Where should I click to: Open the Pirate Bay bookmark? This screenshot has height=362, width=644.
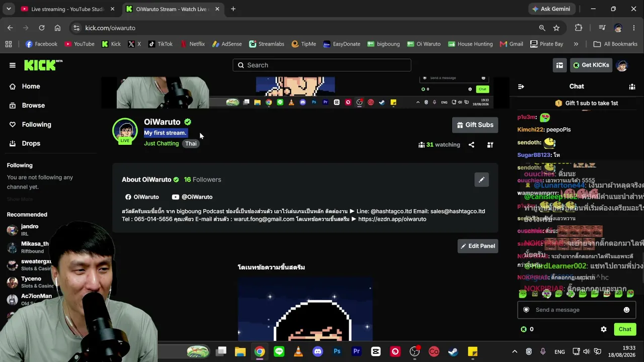[x=546, y=44]
